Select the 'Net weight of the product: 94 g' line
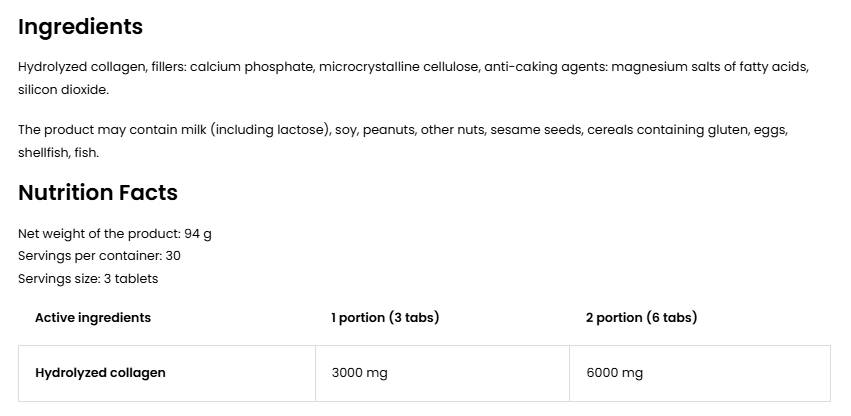 115,234
